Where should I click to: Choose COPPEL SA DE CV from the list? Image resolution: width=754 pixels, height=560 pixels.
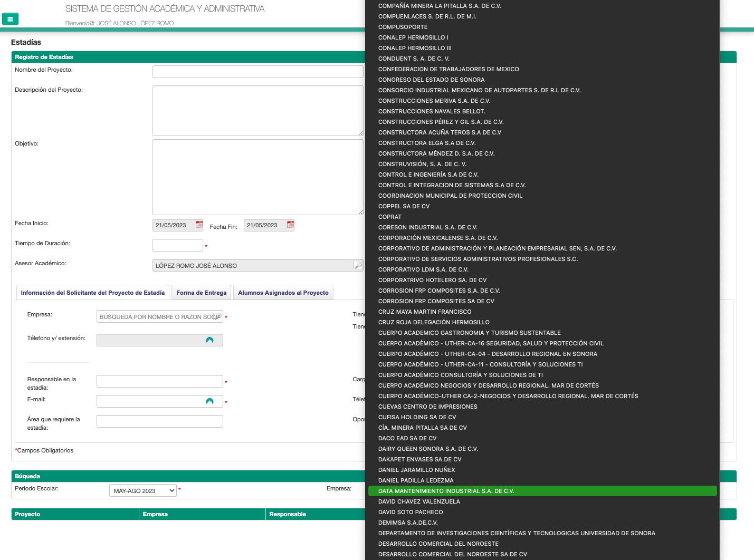tap(404, 206)
